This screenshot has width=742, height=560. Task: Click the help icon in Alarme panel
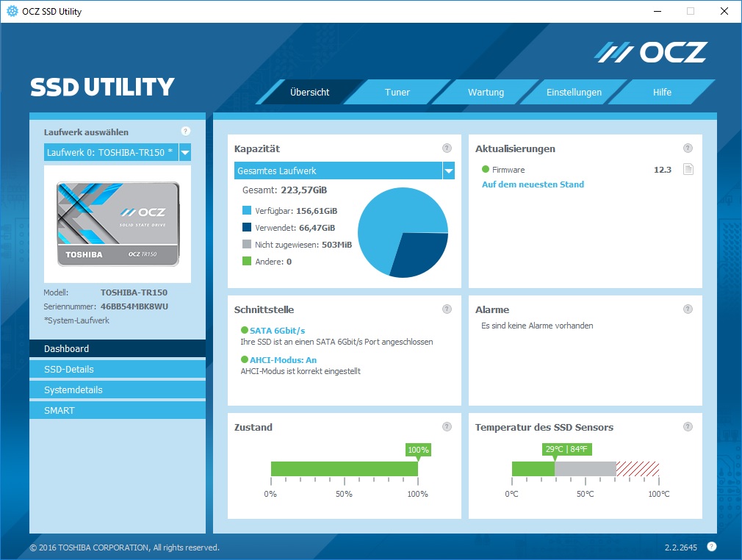click(688, 309)
